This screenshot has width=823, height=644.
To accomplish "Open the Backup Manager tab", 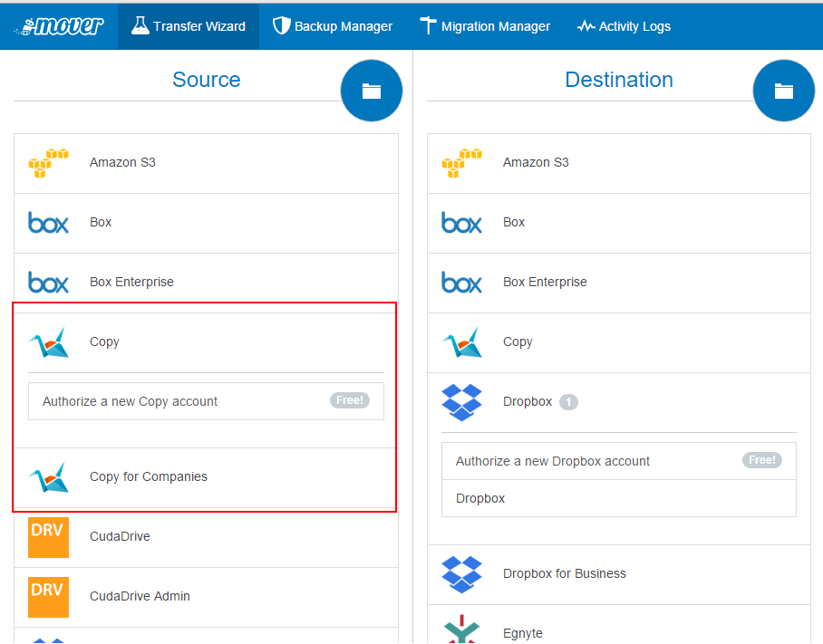I will click(333, 26).
